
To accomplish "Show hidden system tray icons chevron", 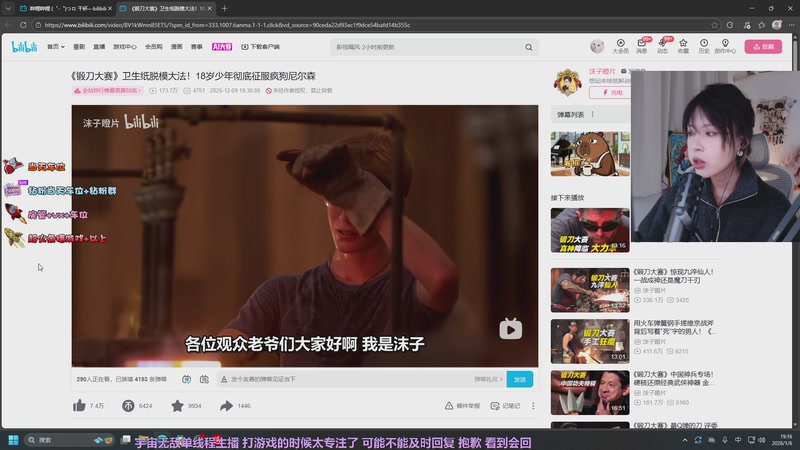I will 685,440.
